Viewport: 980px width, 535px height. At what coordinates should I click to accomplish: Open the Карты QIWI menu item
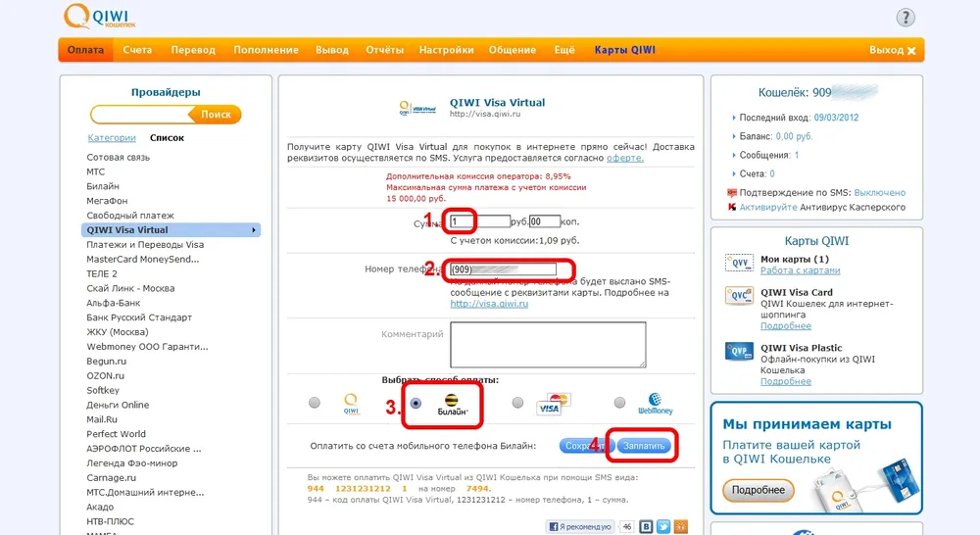click(x=625, y=50)
